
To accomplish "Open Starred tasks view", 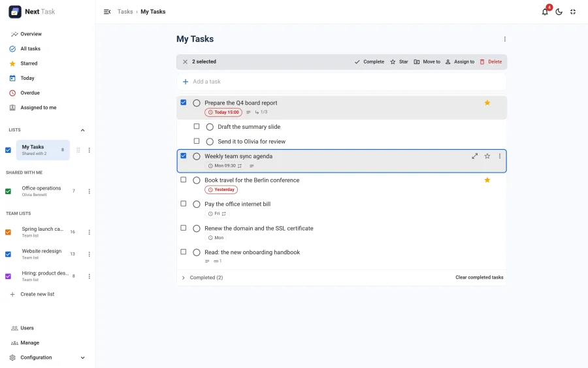I will click(x=29, y=63).
